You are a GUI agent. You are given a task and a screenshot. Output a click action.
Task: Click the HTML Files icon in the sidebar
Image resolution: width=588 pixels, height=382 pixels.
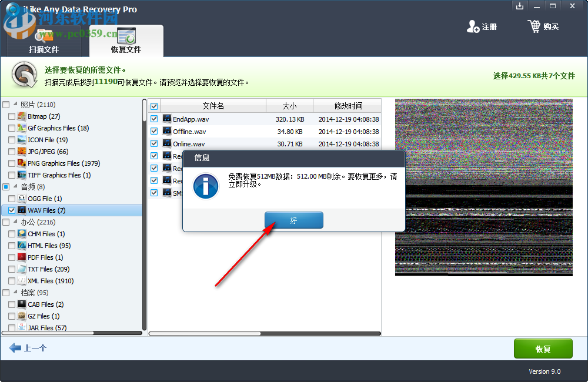[21, 246]
